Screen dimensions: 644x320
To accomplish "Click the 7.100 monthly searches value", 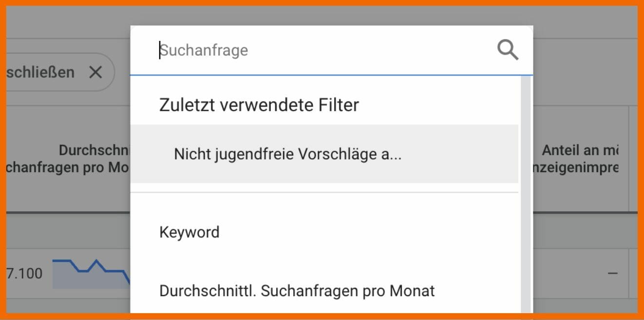I will [25, 274].
